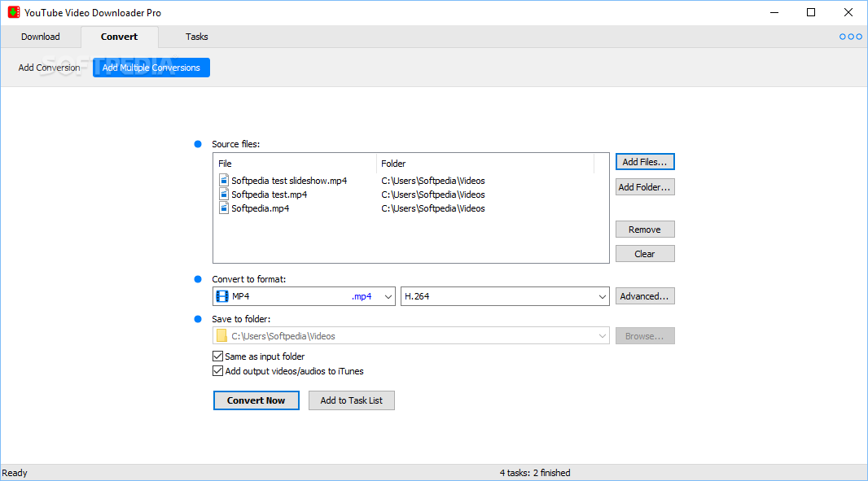This screenshot has height=481, width=868.
Task: Click the YouTube Video Downloader Pro app icon
Action: tap(14, 12)
